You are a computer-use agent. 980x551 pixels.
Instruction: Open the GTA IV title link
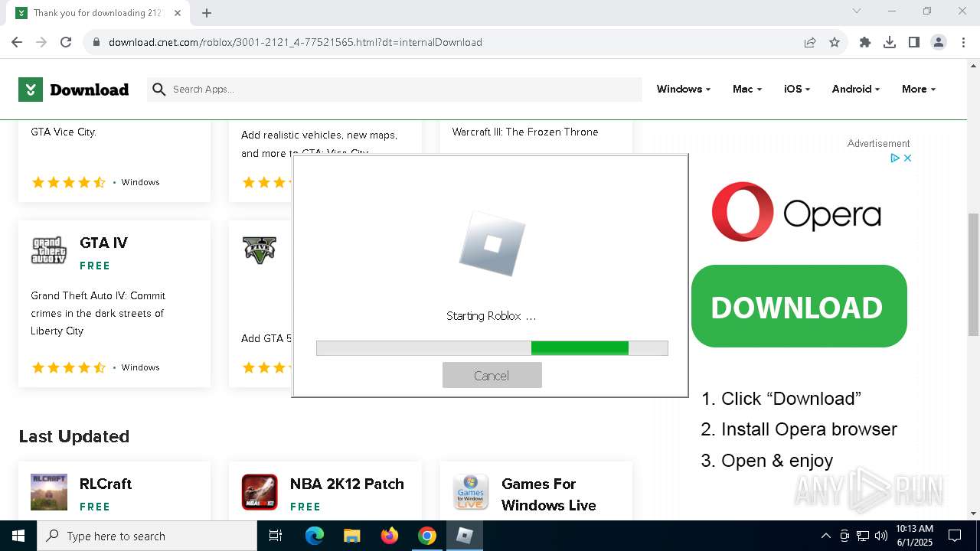click(103, 243)
